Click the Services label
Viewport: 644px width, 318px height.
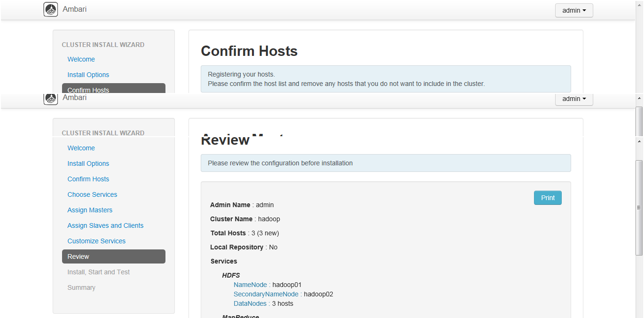pyautogui.click(x=224, y=261)
